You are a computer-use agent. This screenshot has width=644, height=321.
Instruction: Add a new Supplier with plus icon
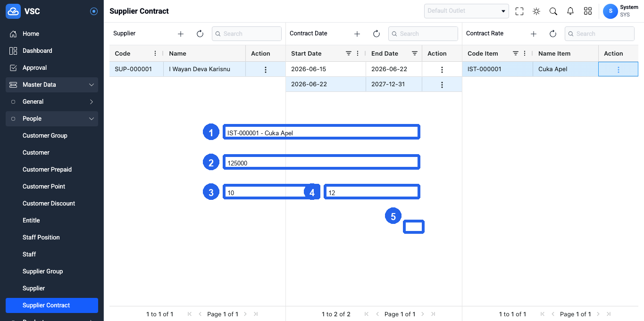(x=181, y=34)
